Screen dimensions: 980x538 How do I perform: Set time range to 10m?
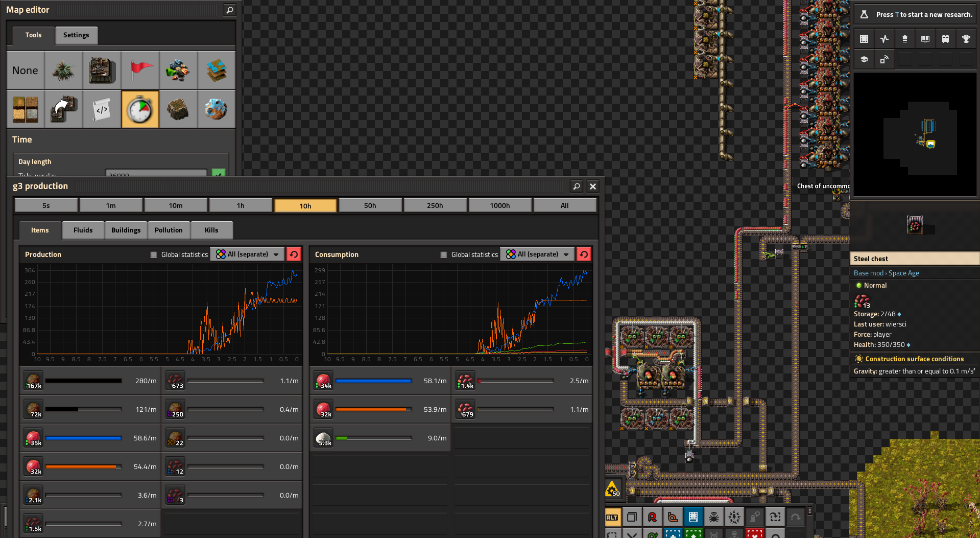[x=176, y=205]
